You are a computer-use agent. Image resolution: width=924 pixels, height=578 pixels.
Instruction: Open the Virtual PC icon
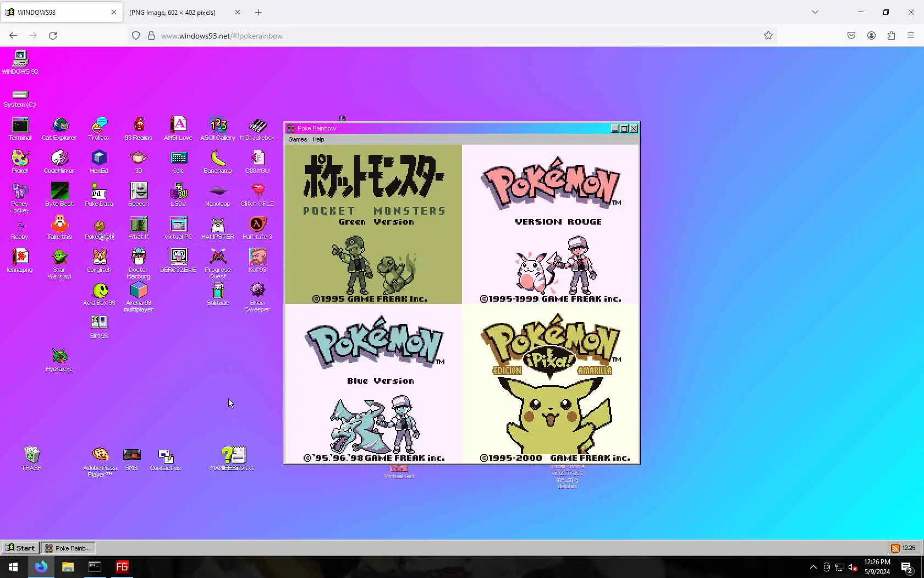[178, 228]
